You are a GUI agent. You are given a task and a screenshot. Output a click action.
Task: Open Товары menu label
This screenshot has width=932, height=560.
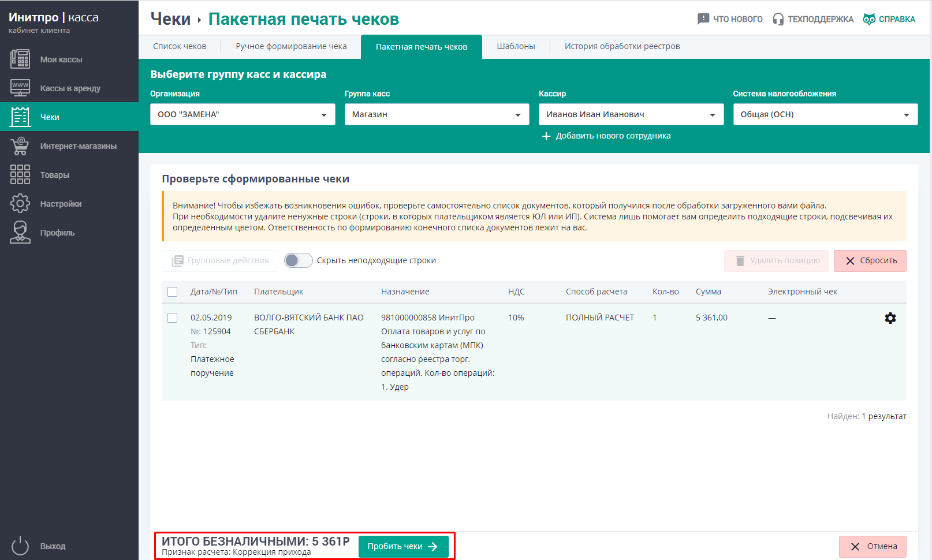click(55, 175)
